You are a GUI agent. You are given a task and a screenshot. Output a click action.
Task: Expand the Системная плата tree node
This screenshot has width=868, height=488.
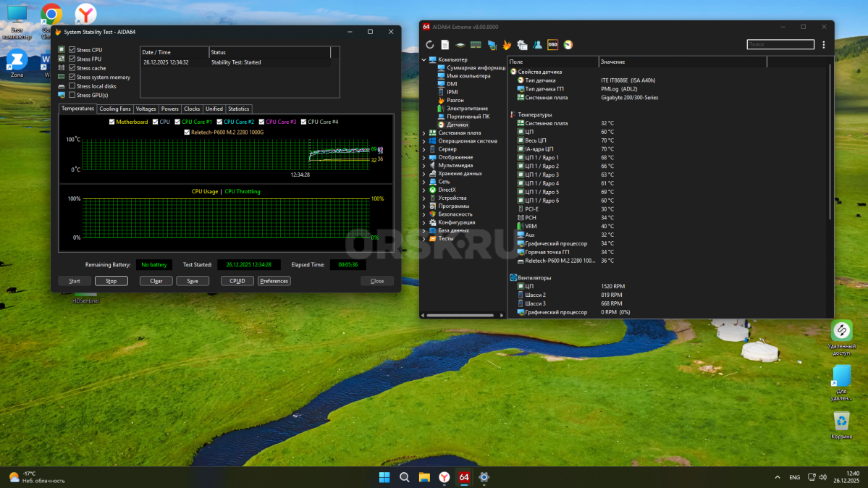[x=424, y=133]
